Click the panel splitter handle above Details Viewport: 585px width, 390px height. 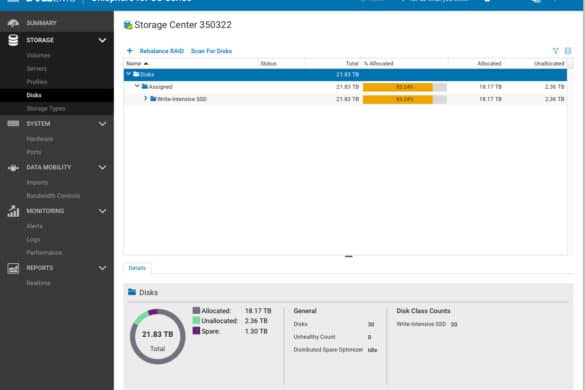click(x=348, y=256)
